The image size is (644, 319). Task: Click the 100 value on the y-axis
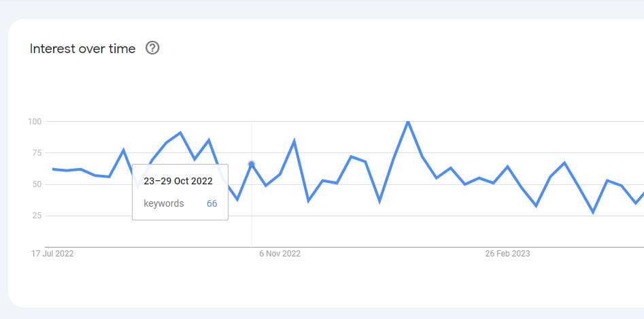pyautogui.click(x=35, y=122)
